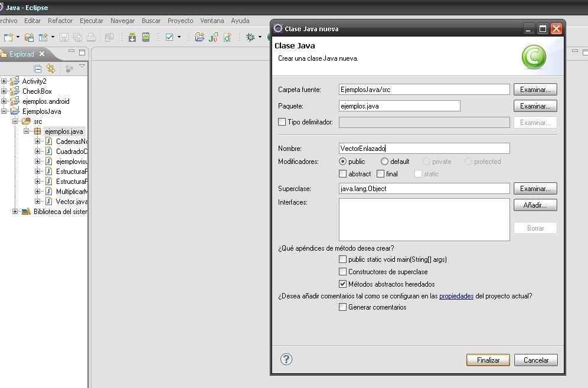Toggle Link with Editor arrows icon
The image size is (588, 388).
tap(51, 68)
